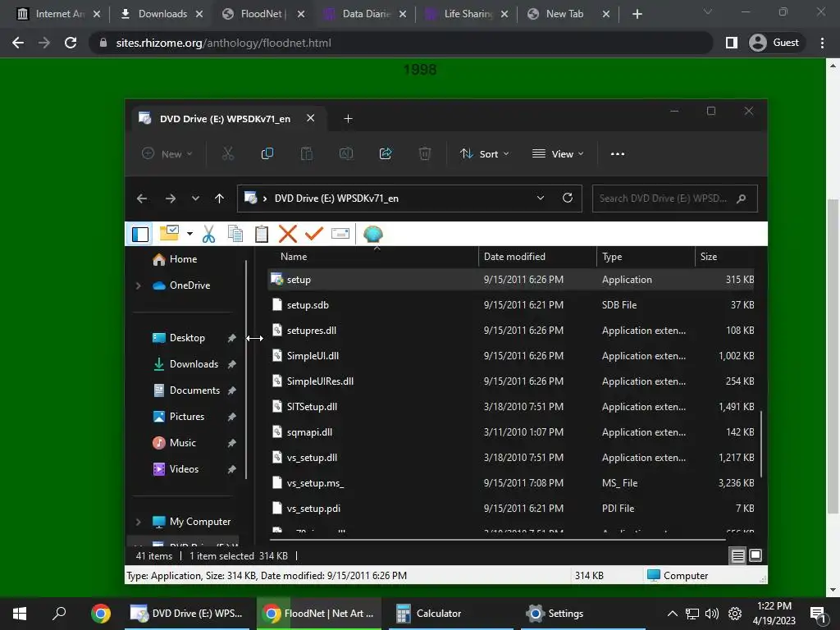Switch to the Life Sharing browser tab
Image resolution: width=840 pixels, height=630 pixels.
click(x=467, y=14)
